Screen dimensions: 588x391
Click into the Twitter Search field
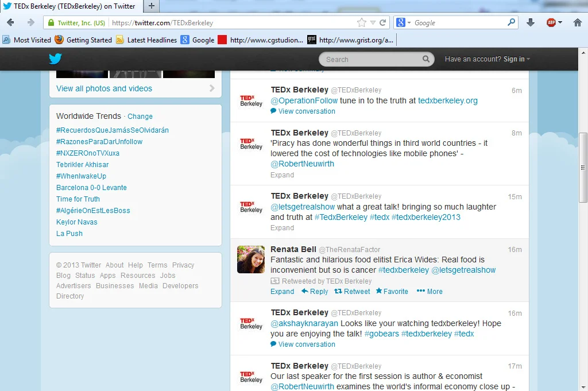(x=372, y=59)
